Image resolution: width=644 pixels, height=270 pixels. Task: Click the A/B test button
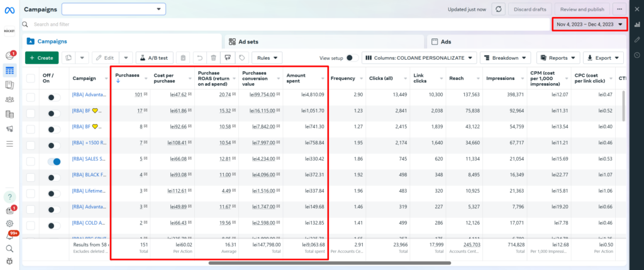tap(155, 58)
